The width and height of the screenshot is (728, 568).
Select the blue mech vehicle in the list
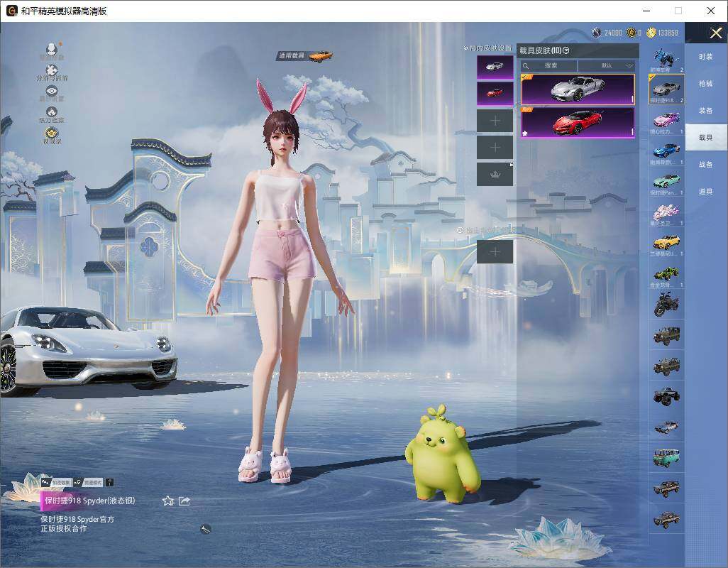pyautogui.click(x=667, y=59)
